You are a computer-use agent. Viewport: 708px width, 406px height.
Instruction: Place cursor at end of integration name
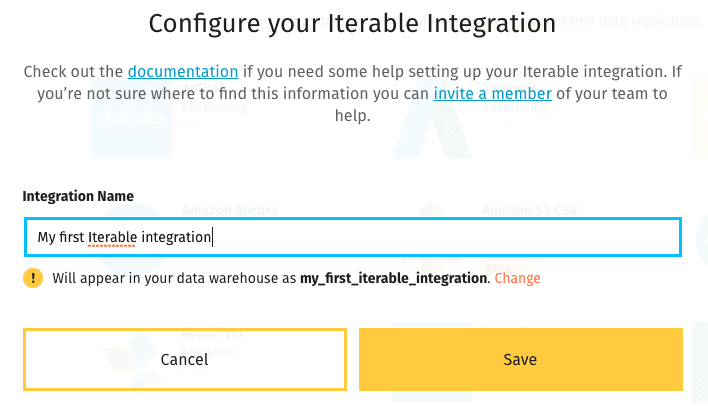[x=212, y=237]
